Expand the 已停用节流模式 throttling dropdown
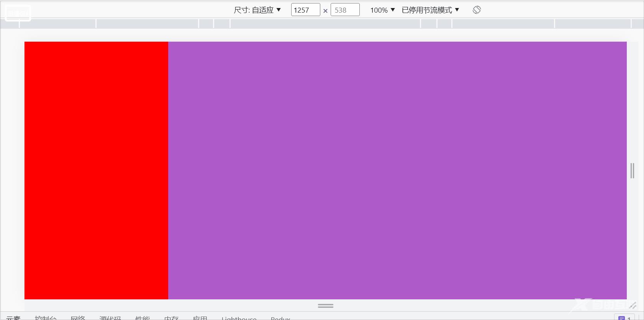Viewport: 644px width, 320px height. click(430, 10)
